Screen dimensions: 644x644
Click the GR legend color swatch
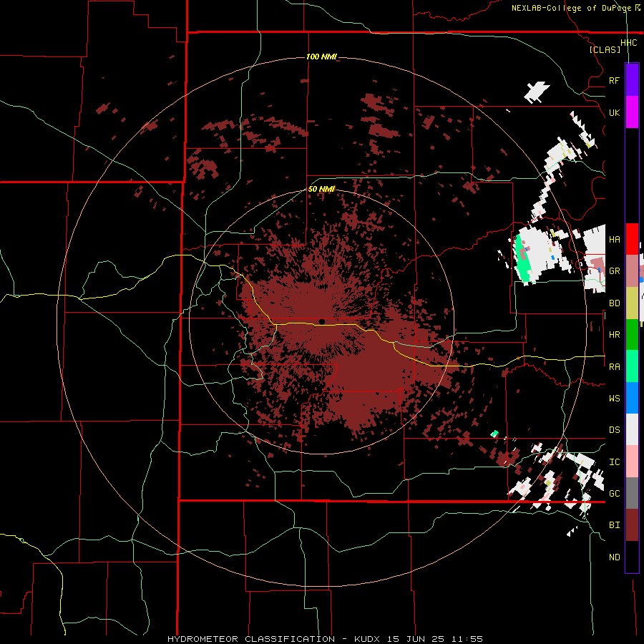click(632, 270)
